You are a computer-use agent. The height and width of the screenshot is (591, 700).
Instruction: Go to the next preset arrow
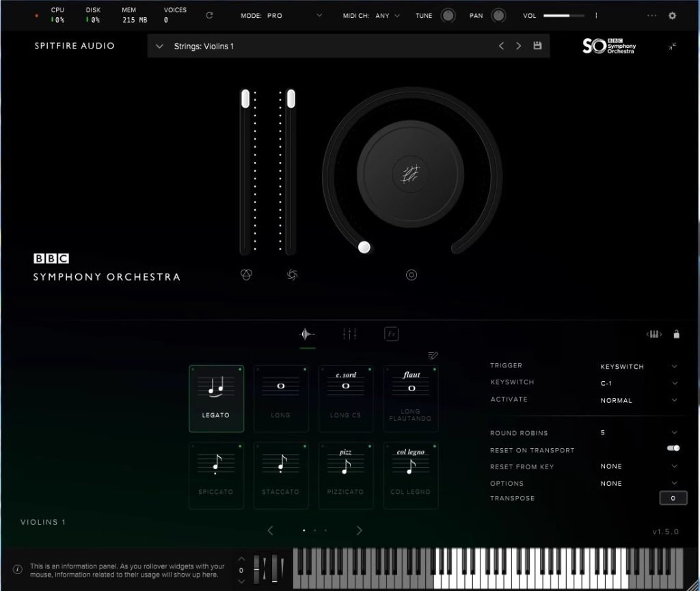(519, 46)
